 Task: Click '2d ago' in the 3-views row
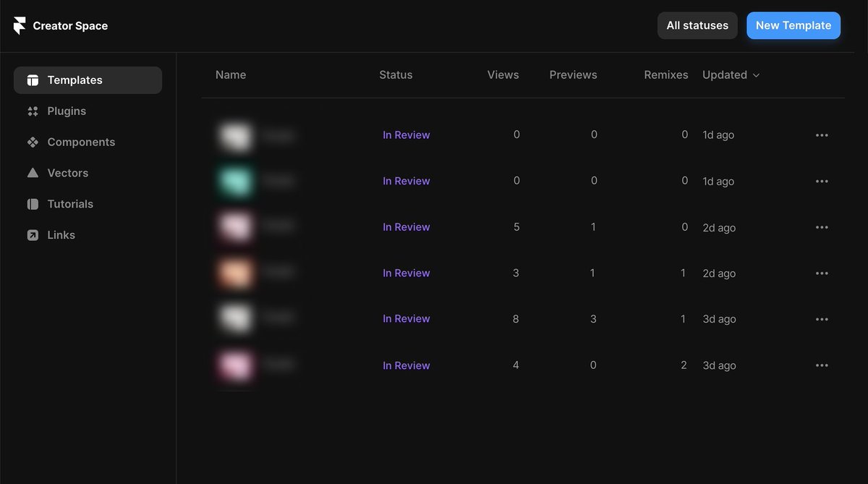(x=719, y=273)
